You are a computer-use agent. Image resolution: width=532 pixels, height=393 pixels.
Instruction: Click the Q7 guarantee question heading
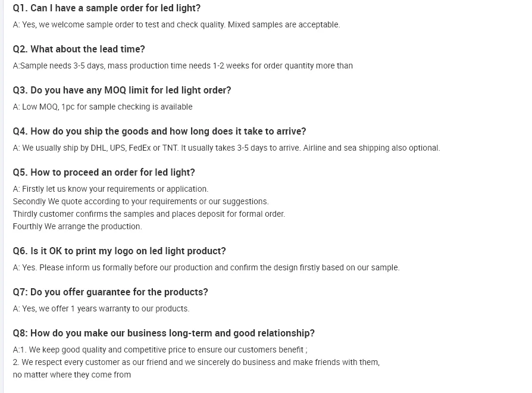point(110,292)
